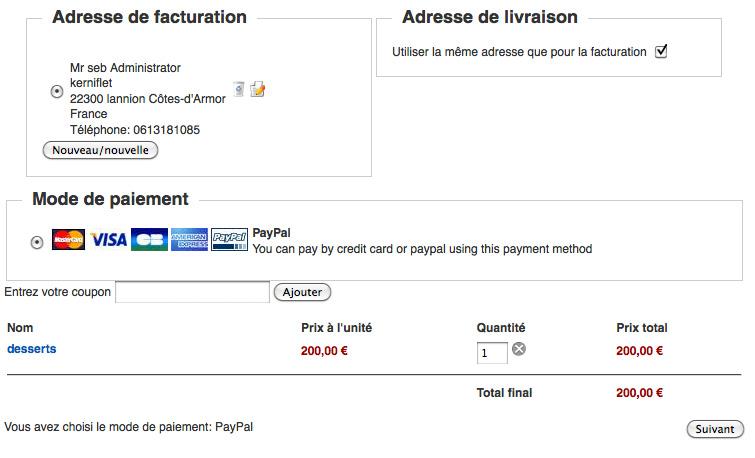Click the 'Utiliser la même adresse' label
Image resolution: width=755 pixels, height=458 pixels.
tap(519, 52)
